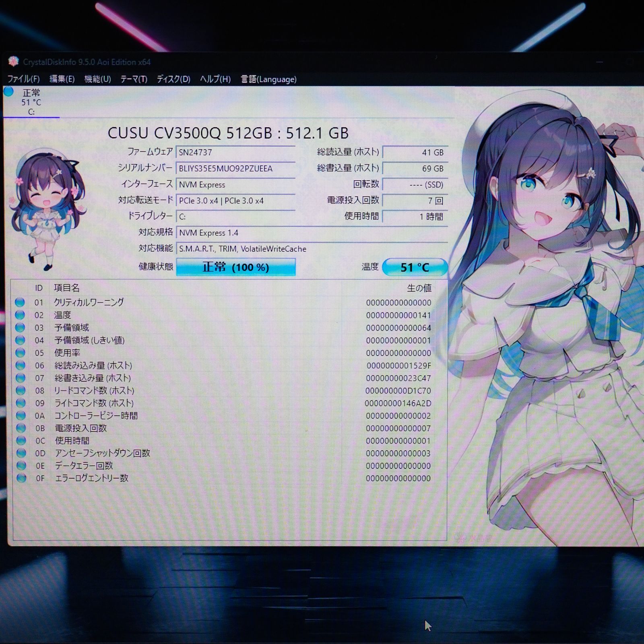Click the status orb for row 0F エラーログエントリー数
Image resolution: width=644 pixels, height=644 pixels.
click(x=21, y=478)
